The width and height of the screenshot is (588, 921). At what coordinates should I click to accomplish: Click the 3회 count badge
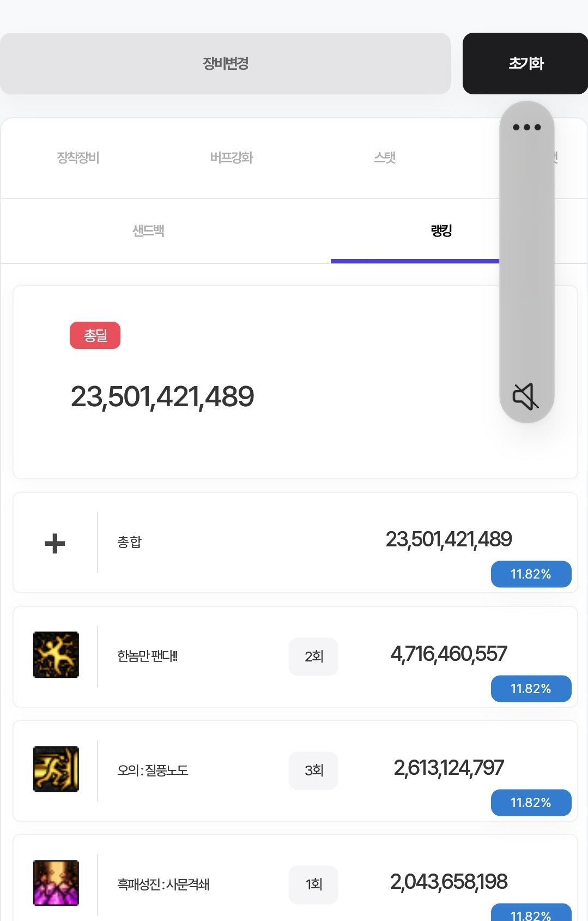(313, 770)
